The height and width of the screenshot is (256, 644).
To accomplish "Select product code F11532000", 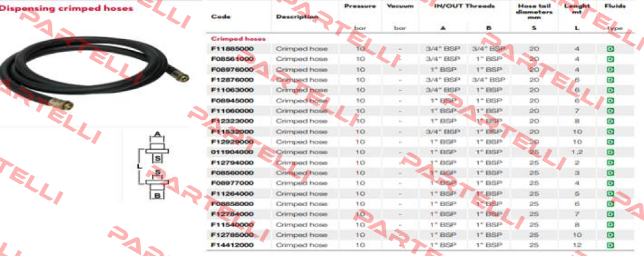I will tap(232, 131).
